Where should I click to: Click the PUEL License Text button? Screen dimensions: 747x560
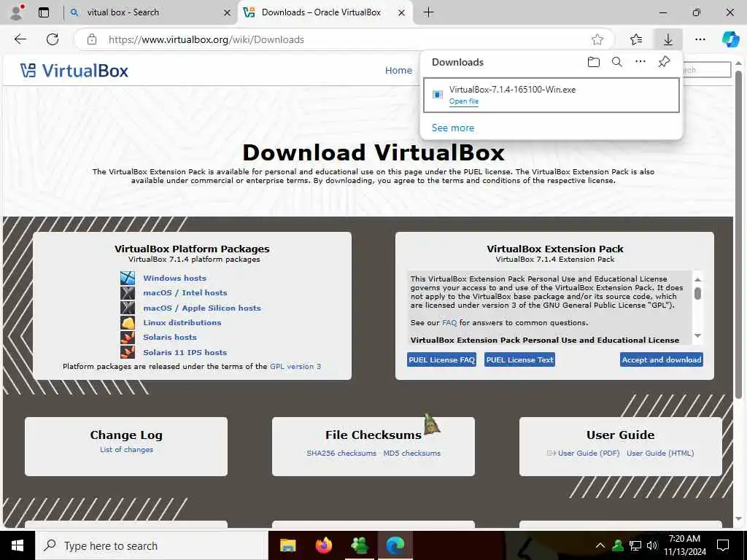[519, 360]
